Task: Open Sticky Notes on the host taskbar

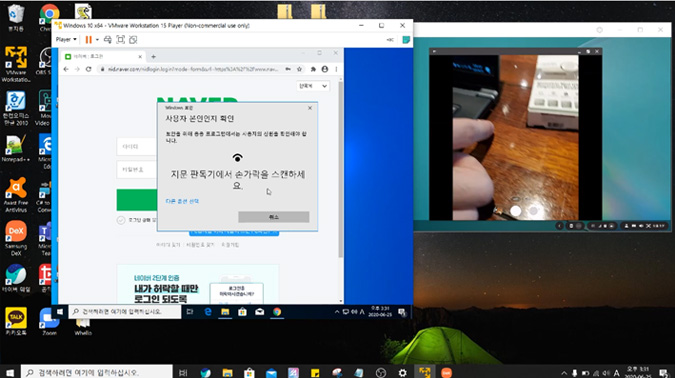Action: 315,372
